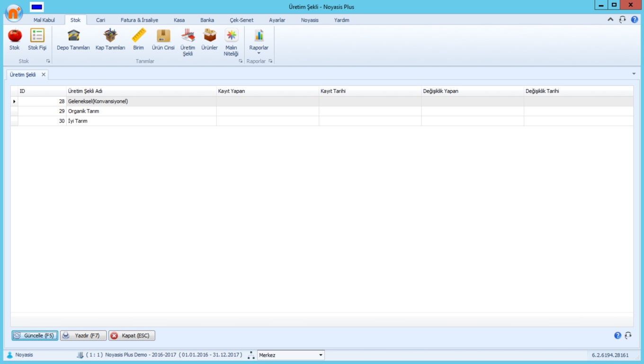Switch to the Yardım tab
The image size is (644, 364).
click(341, 20)
